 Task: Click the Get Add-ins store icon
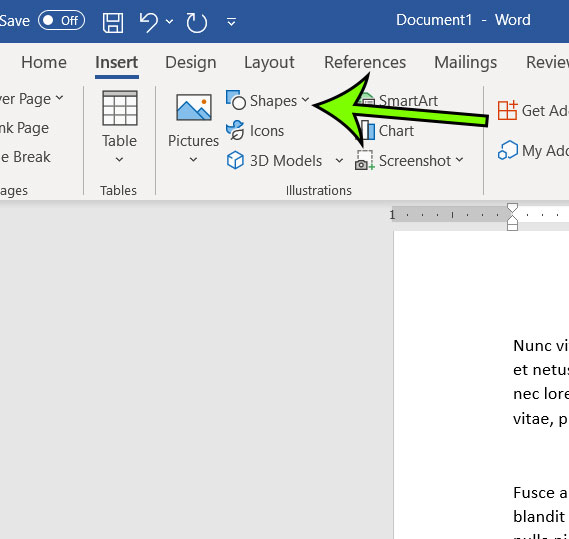click(x=507, y=110)
